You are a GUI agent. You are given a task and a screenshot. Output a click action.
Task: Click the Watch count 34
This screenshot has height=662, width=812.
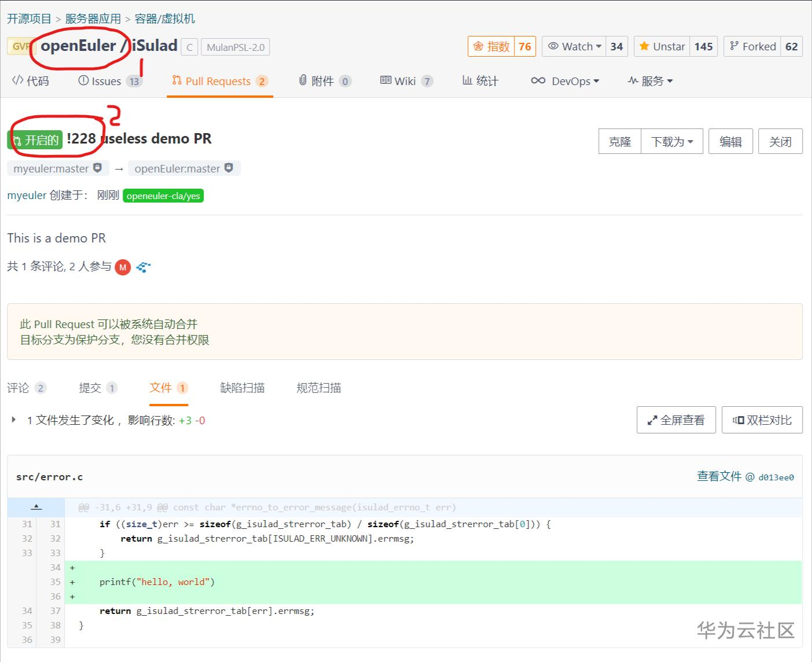click(x=616, y=46)
